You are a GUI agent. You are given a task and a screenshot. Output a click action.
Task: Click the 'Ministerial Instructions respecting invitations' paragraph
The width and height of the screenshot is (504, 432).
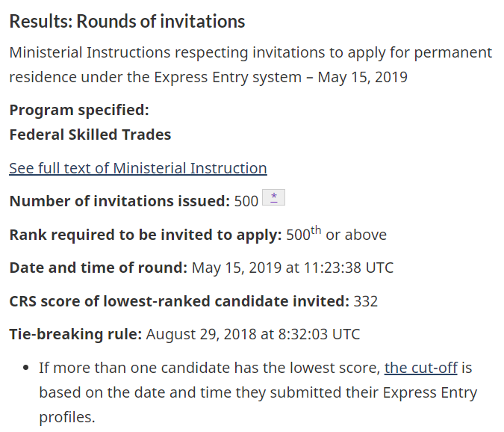coord(250,53)
